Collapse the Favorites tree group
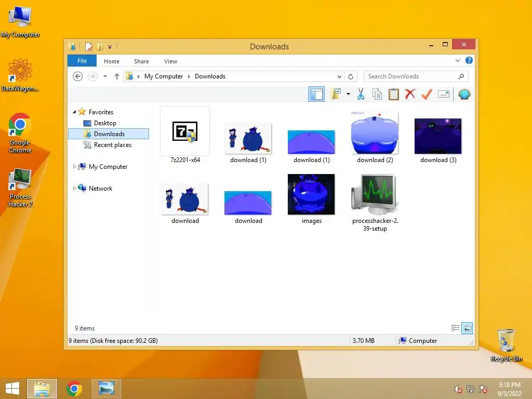This screenshot has height=399, width=532. [x=74, y=112]
